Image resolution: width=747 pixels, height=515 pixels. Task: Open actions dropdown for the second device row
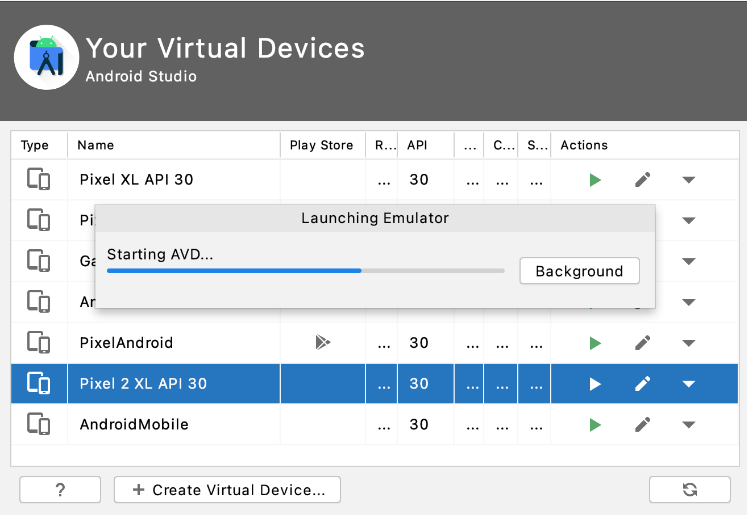tap(688, 221)
